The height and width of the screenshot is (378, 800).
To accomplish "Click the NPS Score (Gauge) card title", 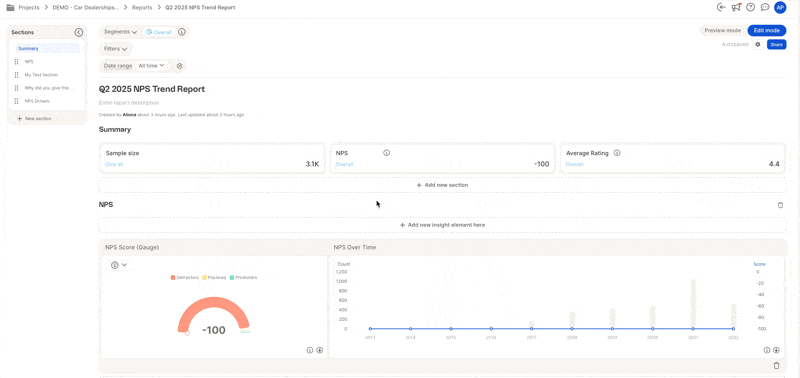I will (132, 247).
